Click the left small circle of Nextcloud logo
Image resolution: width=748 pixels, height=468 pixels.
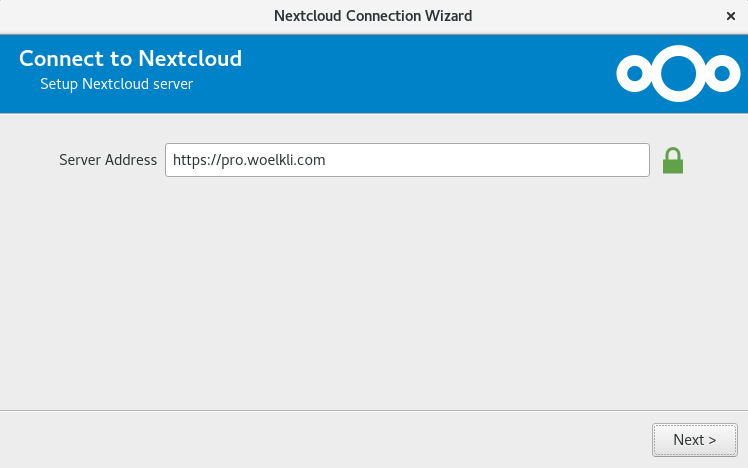click(x=634, y=73)
